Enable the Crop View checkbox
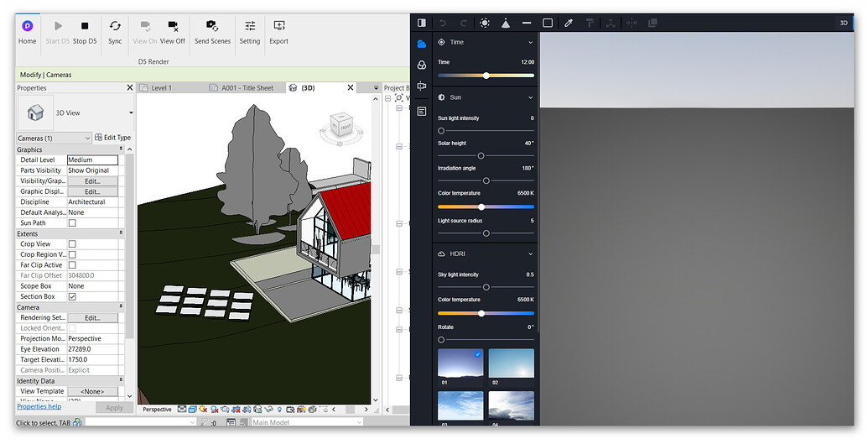 [72, 244]
